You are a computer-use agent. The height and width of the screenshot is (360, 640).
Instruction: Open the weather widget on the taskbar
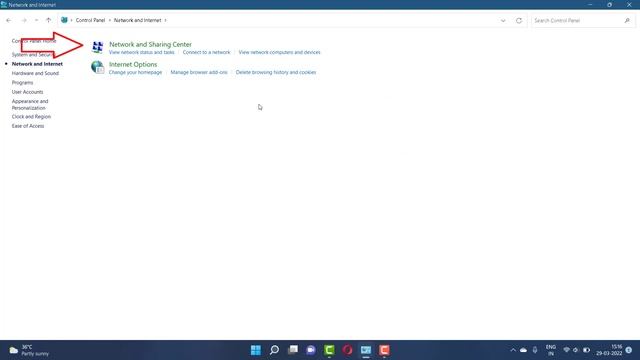[29, 350]
